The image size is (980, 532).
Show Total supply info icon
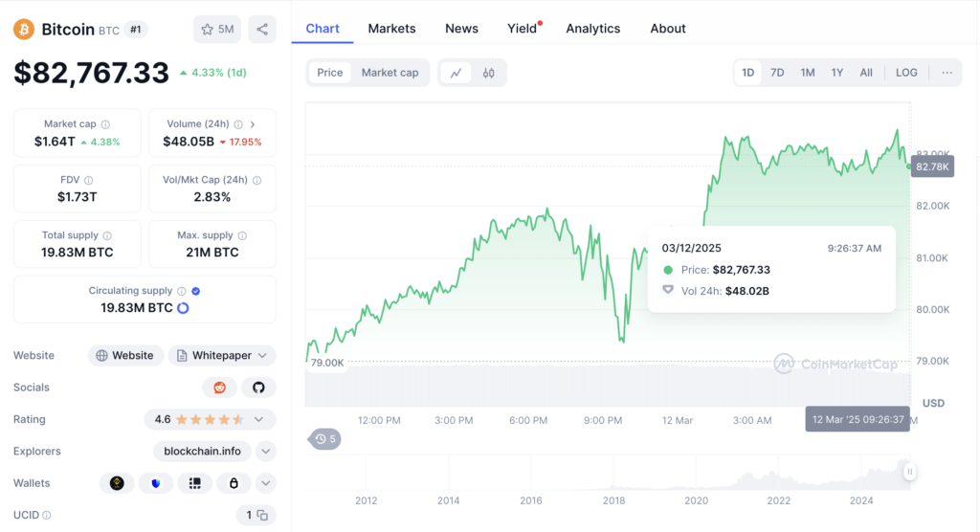coord(107,235)
